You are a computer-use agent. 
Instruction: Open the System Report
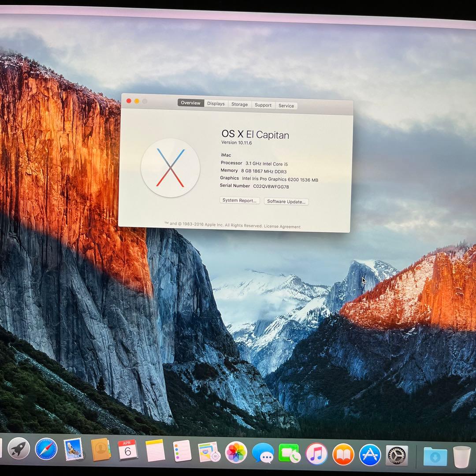tap(239, 201)
